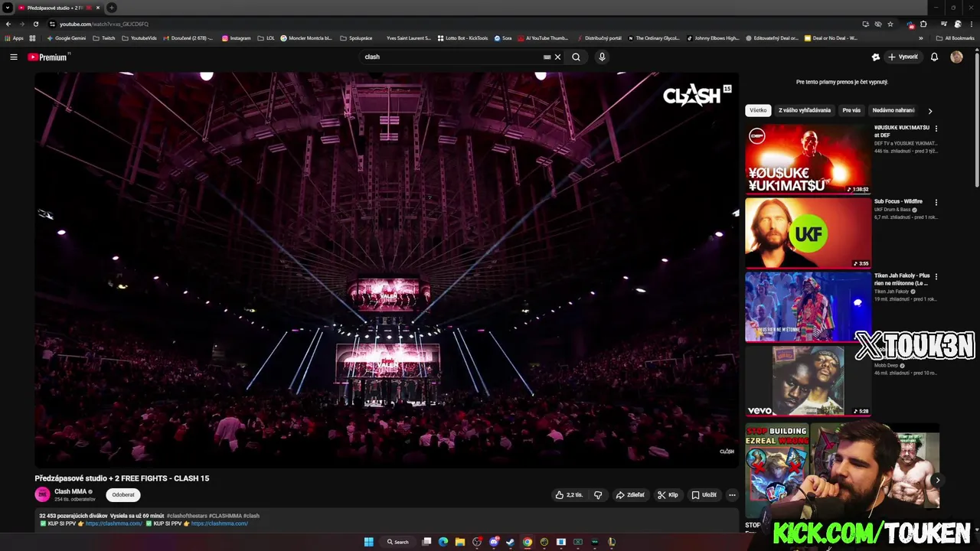Open Microsoft Edge from taskbar
980x551 pixels.
[443, 542]
